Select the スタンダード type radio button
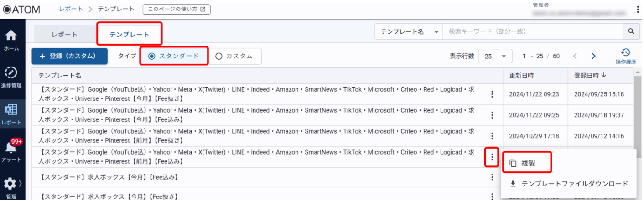Screen dimensions: 644x201 point(152,56)
